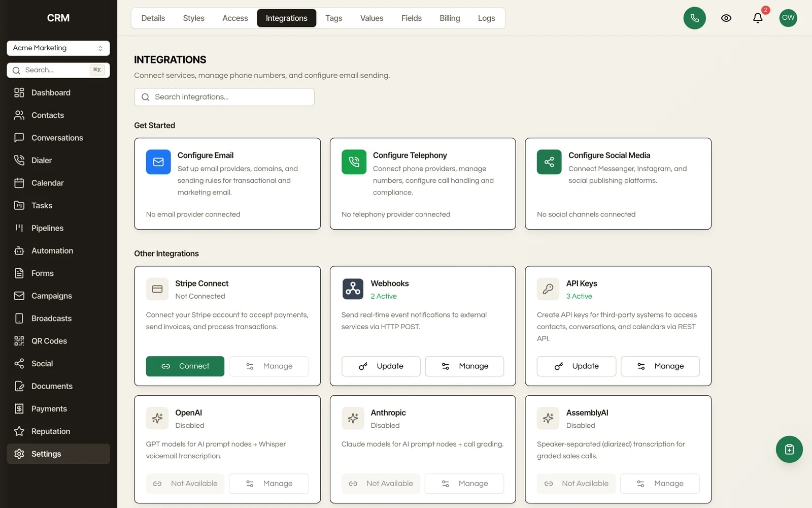Expand the Acme Marketing account selector
This screenshot has height=508, width=812.
58,48
